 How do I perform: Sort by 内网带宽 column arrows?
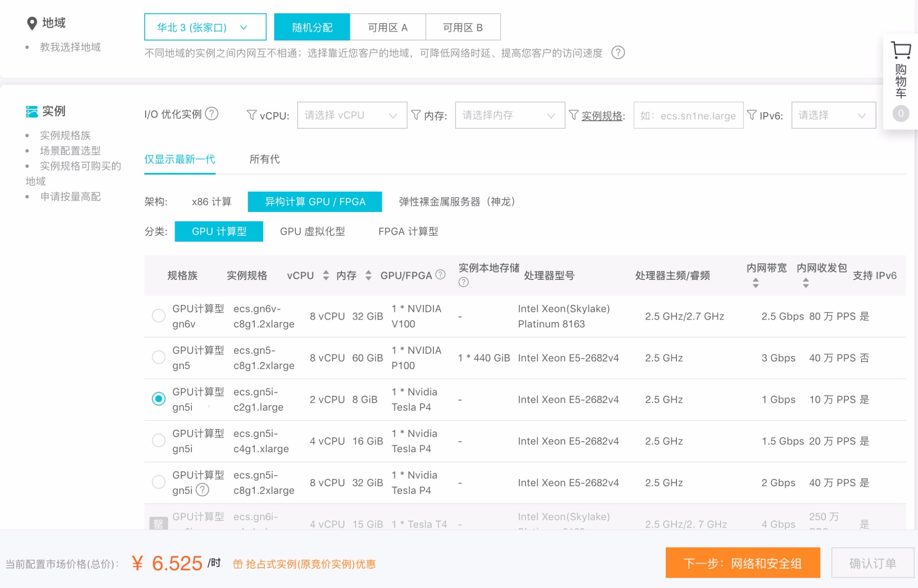pos(756,283)
